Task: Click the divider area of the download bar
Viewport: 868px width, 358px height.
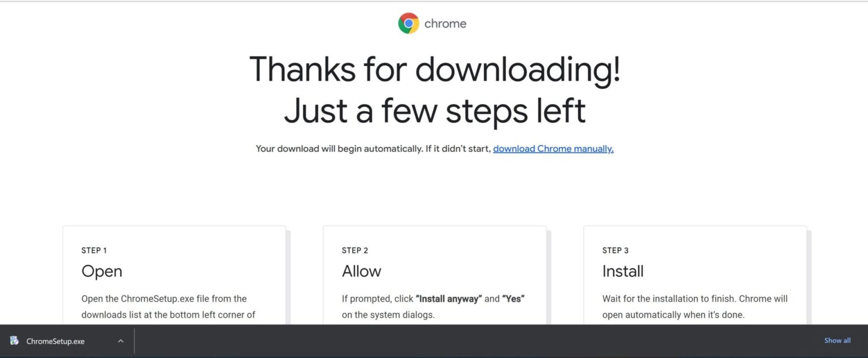Action: (x=134, y=340)
